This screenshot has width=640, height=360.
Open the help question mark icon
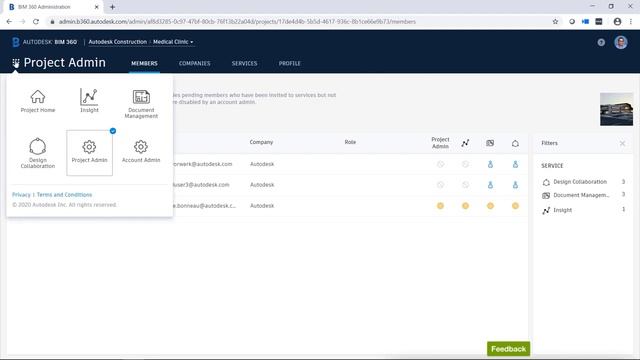tap(601, 42)
